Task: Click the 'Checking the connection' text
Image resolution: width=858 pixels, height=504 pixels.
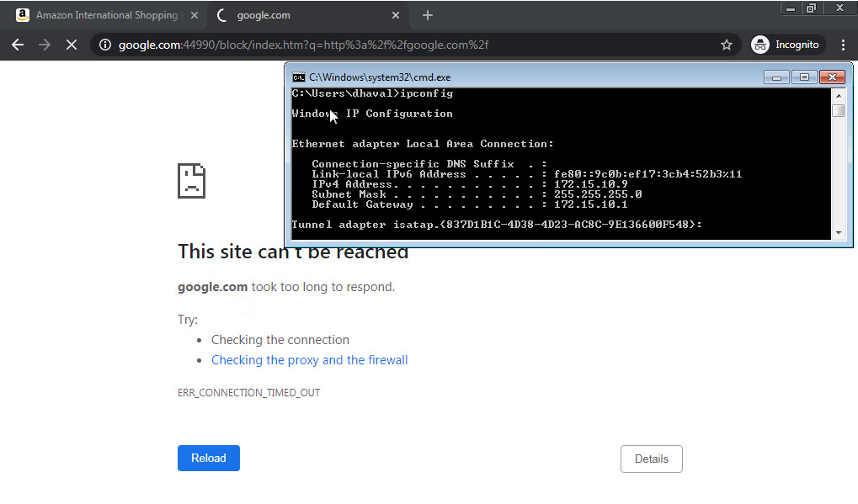Action: 280,339
